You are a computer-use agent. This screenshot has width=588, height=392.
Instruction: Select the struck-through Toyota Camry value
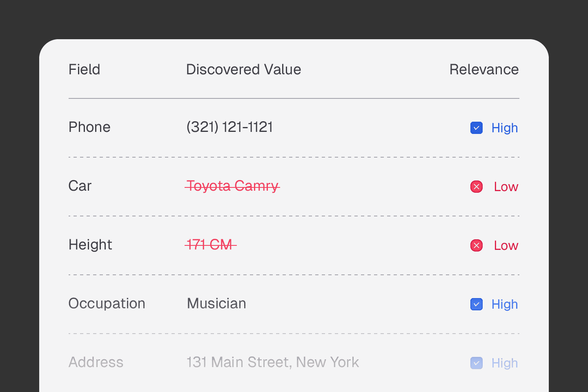232,186
